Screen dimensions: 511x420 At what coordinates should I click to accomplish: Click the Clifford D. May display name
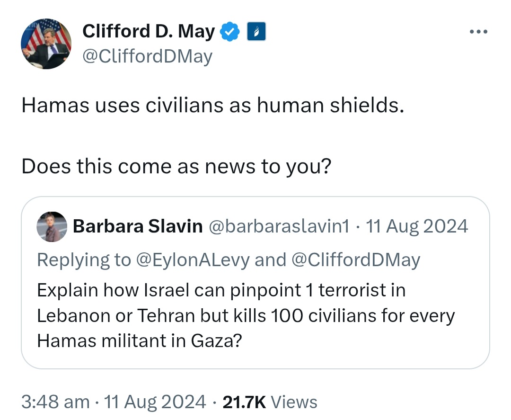click(x=149, y=31)
